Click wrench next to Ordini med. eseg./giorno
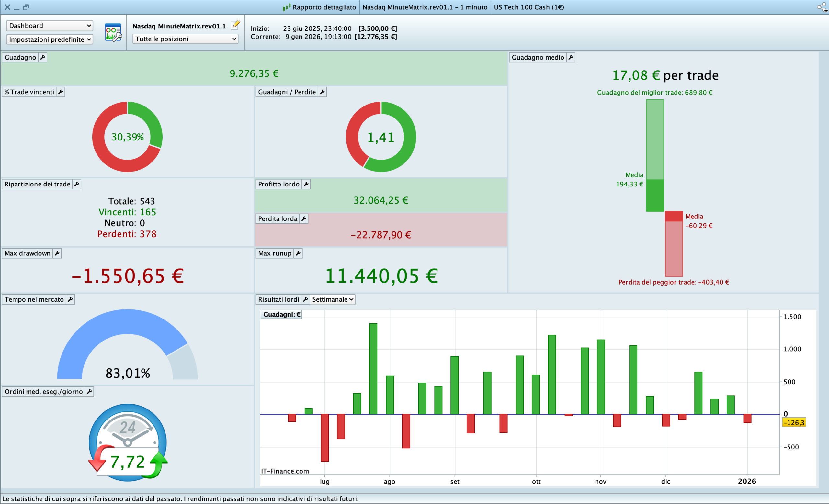 coord(89,392)
